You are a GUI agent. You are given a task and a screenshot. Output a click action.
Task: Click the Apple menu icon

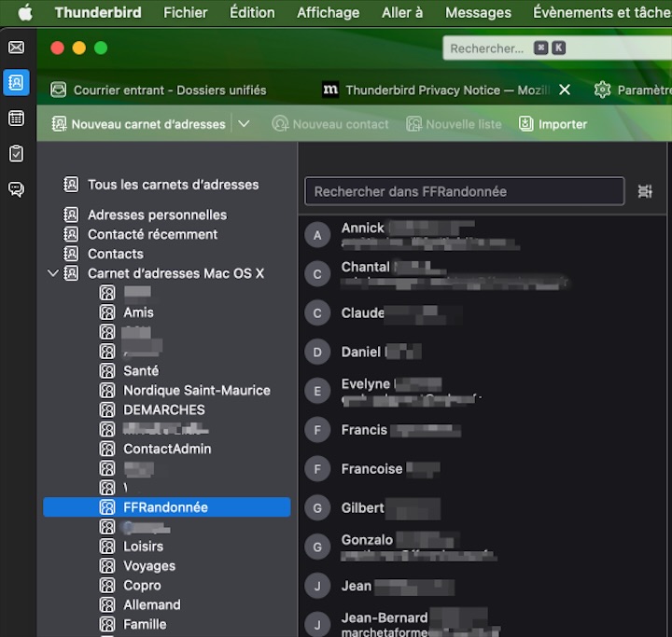24,12
